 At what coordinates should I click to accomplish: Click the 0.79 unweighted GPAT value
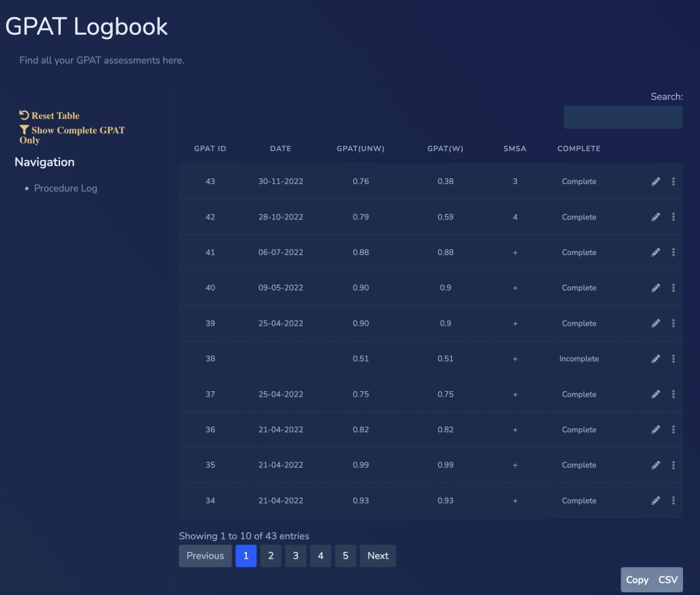[x=361, y=217]
